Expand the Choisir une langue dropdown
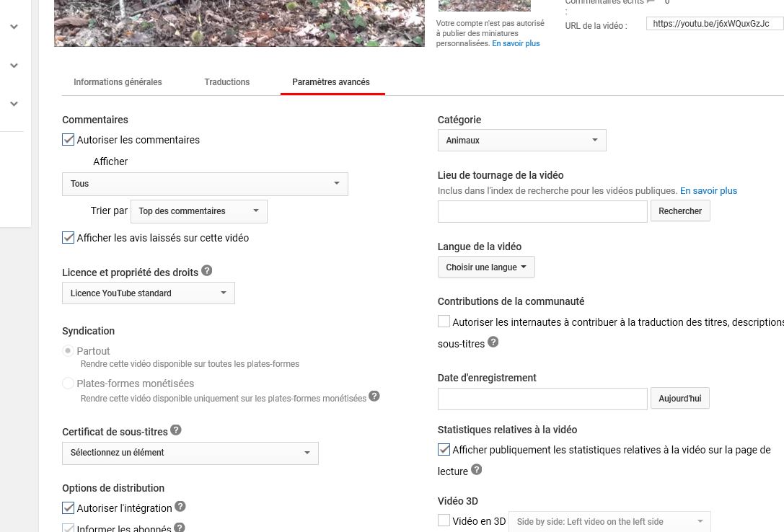Screen dimensions: 784x532 (485, 267)
